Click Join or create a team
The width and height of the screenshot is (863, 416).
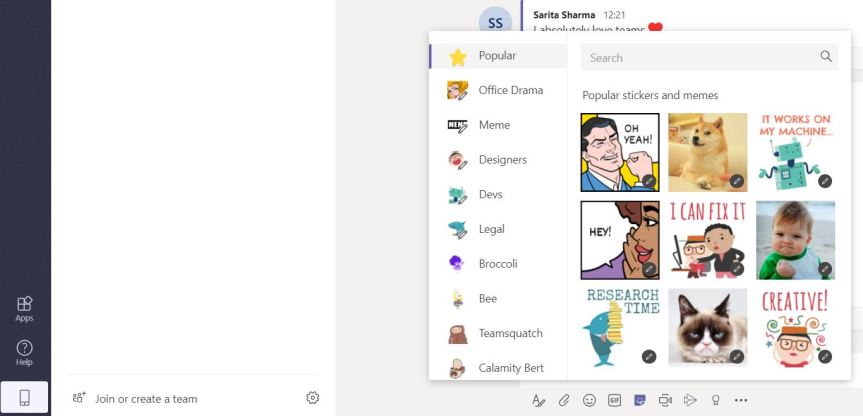coord(146,398)
